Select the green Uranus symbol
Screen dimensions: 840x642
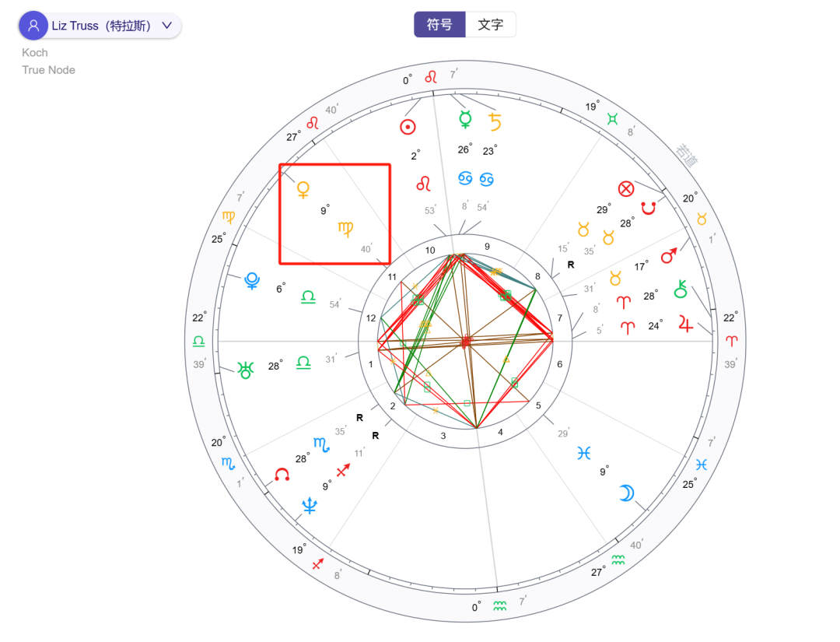click(247, 370)
